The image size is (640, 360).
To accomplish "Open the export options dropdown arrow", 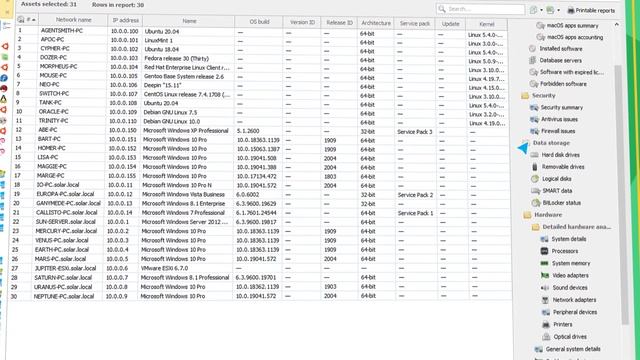I will tap(558, 11).
